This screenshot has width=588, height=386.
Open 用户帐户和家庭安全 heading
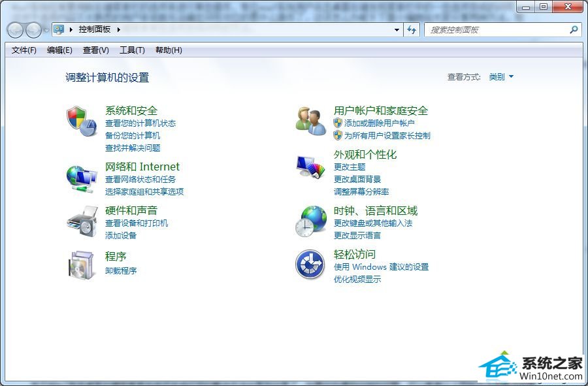click(381, 110)
